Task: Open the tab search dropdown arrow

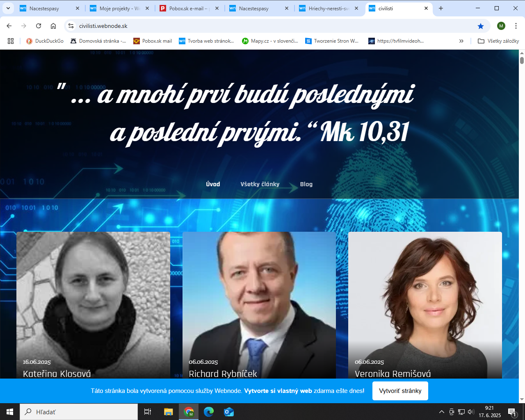Action: coord(8,8)
